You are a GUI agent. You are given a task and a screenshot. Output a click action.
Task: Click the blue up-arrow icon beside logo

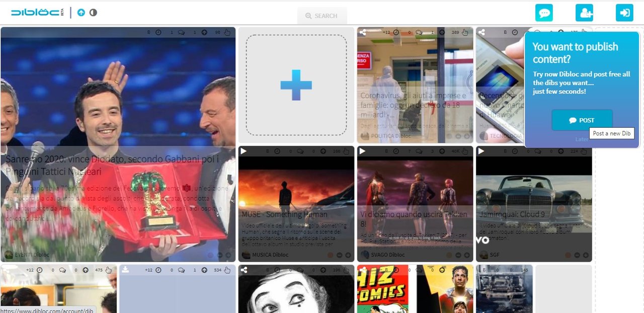pos(82,13)
